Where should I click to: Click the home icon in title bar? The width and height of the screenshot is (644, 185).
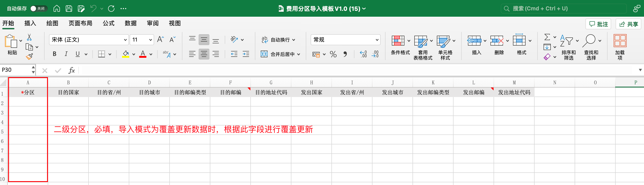[x=57, y=9]
